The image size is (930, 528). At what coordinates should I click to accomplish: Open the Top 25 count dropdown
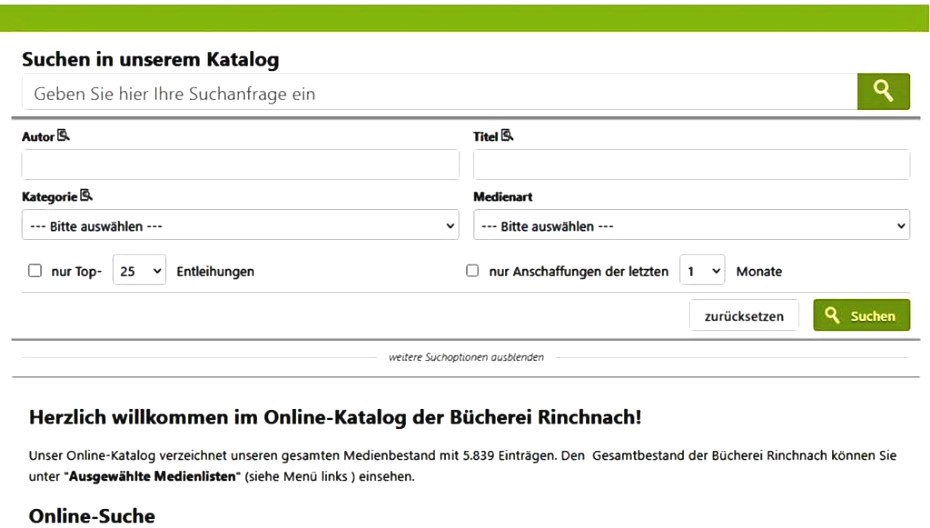click(139, 271)
